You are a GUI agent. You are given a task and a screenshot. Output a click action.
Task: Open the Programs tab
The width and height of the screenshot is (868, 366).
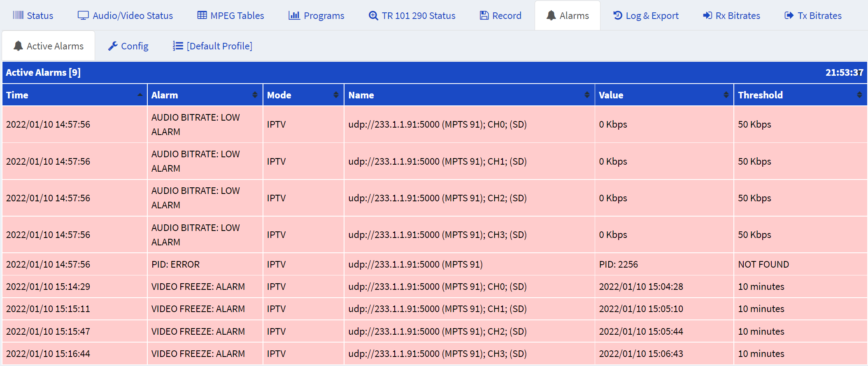[316, 15]
